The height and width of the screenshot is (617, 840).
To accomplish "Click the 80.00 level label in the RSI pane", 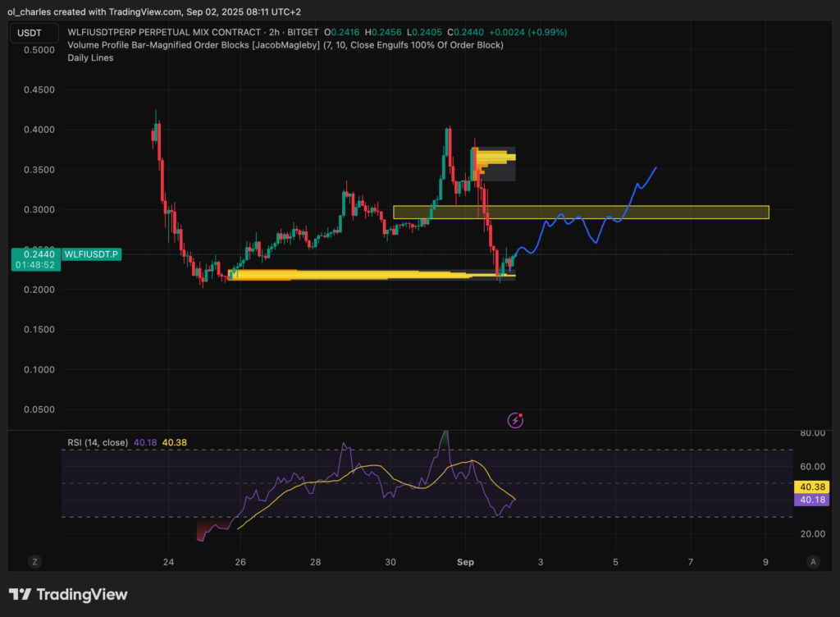I will pyautogui.click(x=811, y=432).
